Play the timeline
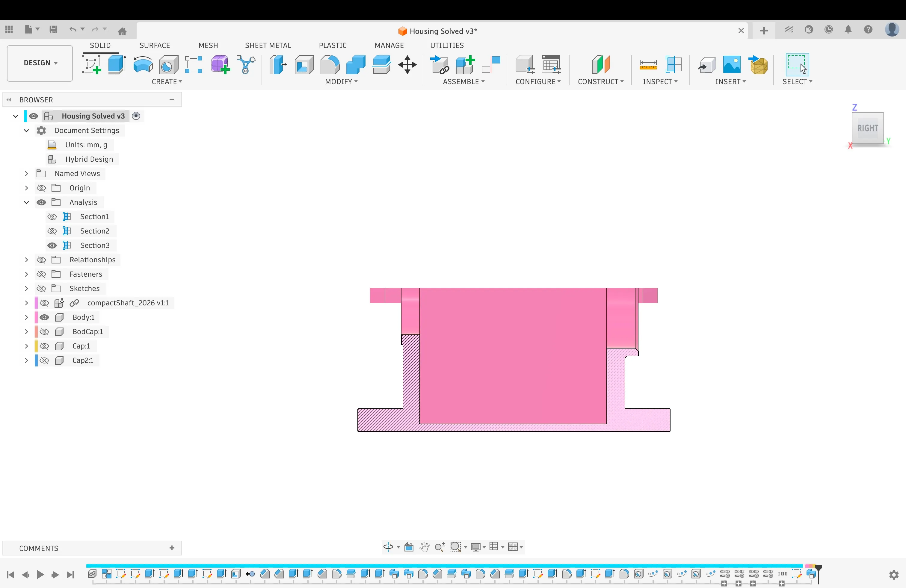 coord(40,575)
